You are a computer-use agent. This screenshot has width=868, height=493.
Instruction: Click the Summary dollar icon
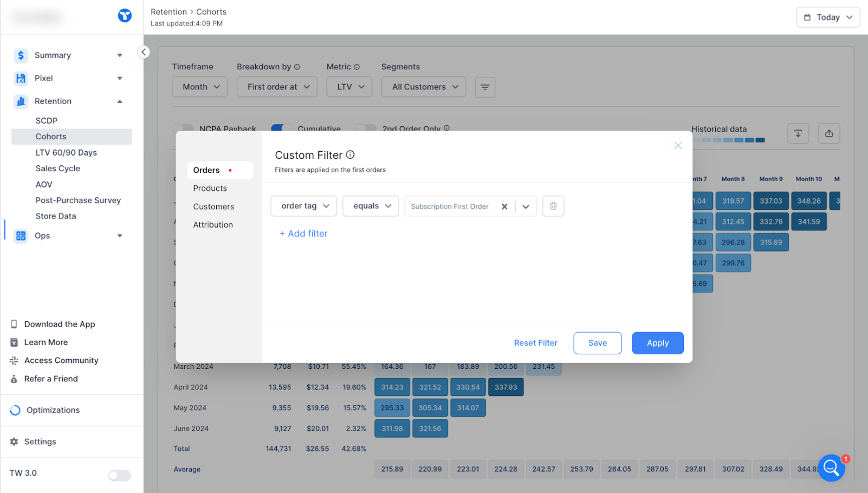tap(21, 55)
